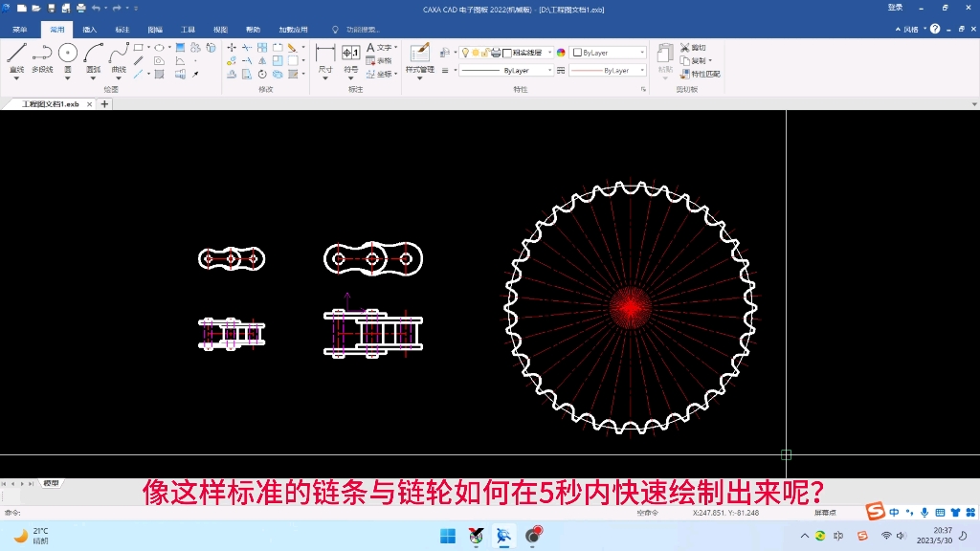Switch to the 标注 ribbon tab

tap(122, 30)
